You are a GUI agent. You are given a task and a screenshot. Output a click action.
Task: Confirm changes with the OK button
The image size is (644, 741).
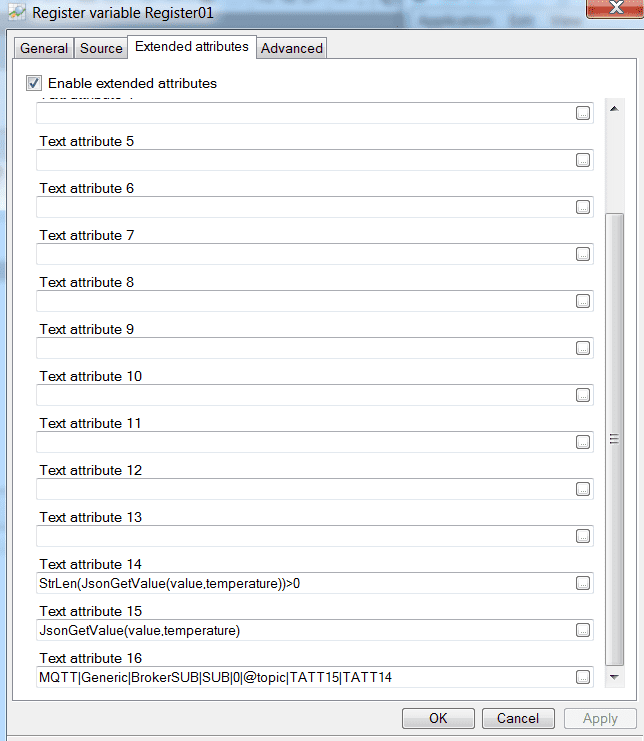[438, 718]
